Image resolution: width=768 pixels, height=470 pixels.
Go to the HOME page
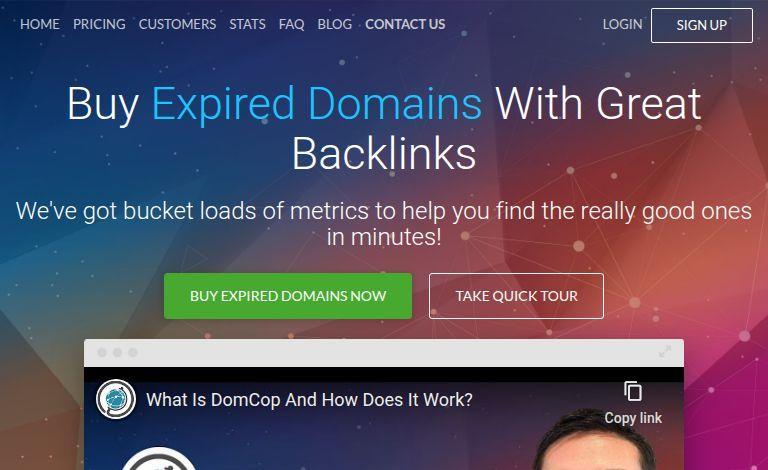click(40, 24)
